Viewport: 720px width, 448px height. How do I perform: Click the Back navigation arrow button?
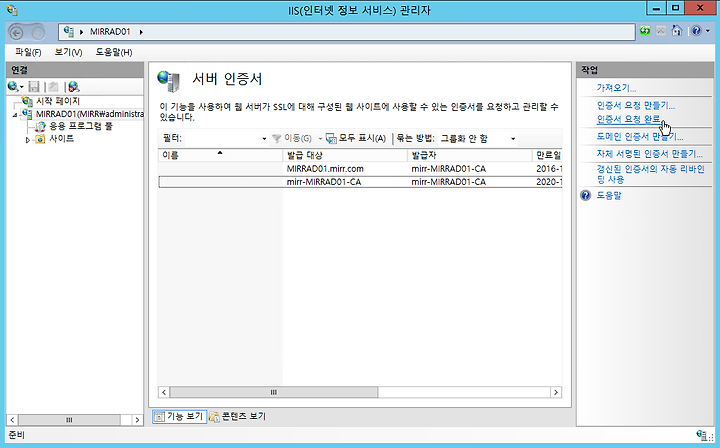pos(17,33)
